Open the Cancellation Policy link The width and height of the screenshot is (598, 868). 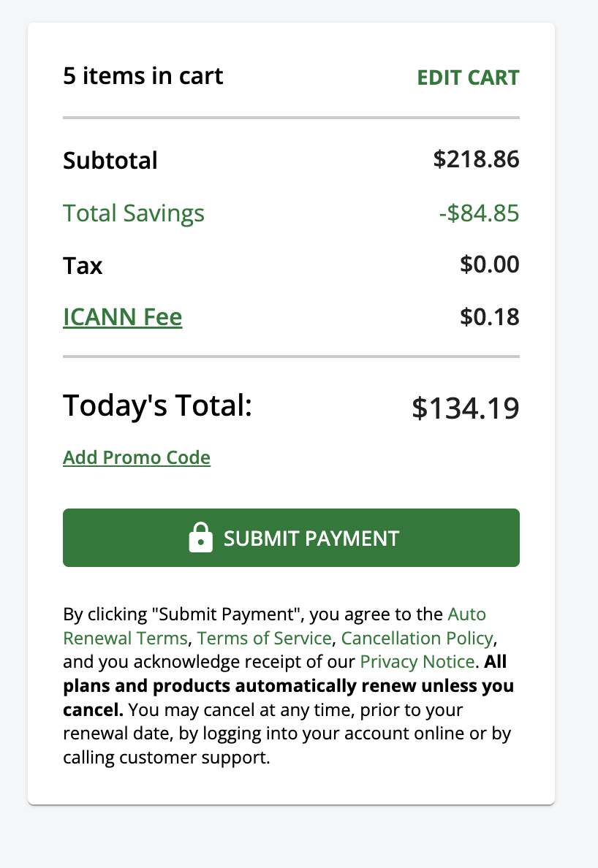(417, 638)
